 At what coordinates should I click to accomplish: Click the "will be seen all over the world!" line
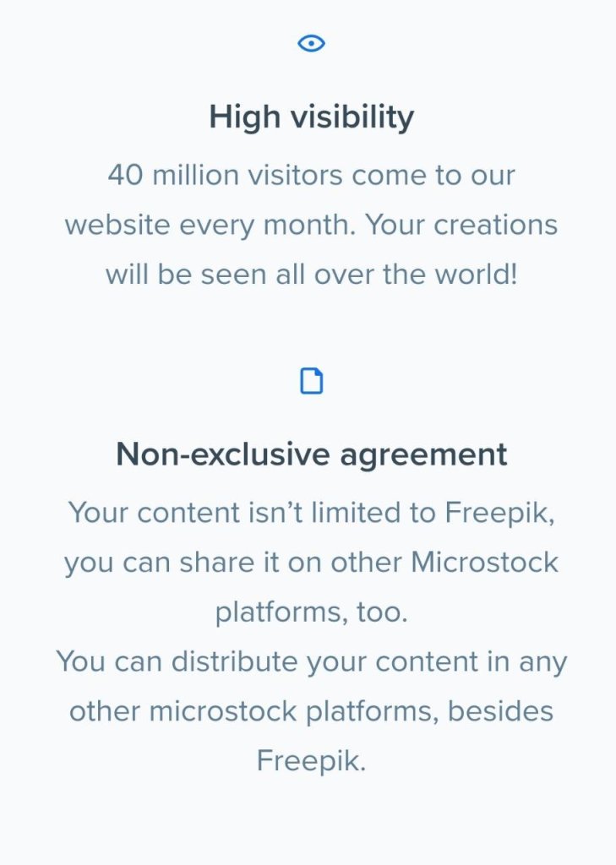(x=311, y=275)
